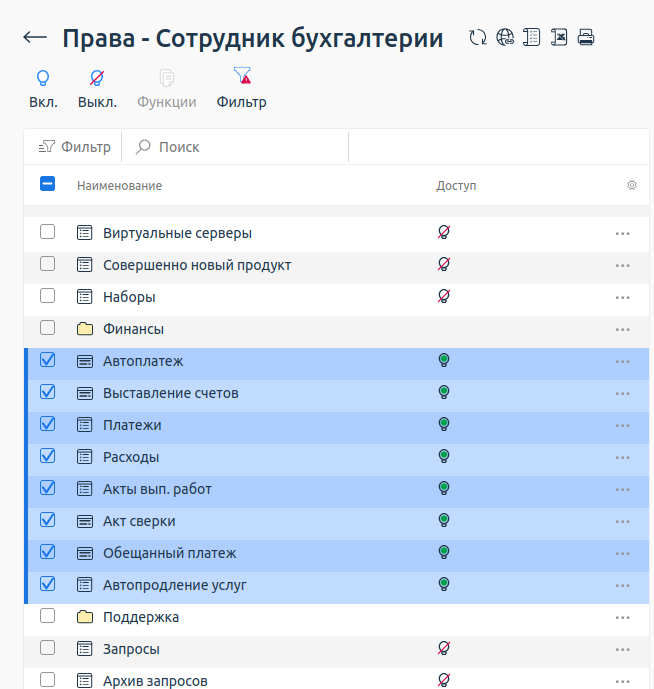Open the three-dots menu for Запросы
Image resolution: width=654 pixels, height=689 pixels.
622,650
